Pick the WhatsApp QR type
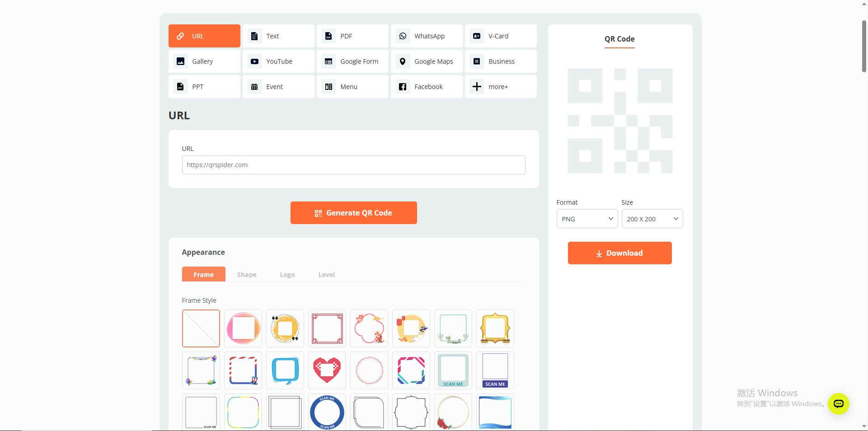Viewport: 868px width, 431px height. click(x=427, y=36)
